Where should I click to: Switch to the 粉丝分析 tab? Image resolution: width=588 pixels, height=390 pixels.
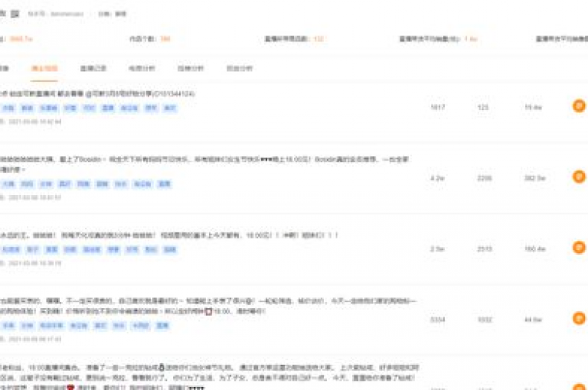point(239,68)
